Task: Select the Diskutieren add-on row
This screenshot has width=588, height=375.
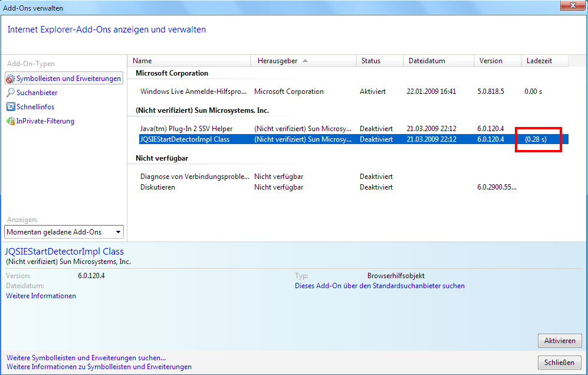Action: pyautogui.click(x=354, y=187)
